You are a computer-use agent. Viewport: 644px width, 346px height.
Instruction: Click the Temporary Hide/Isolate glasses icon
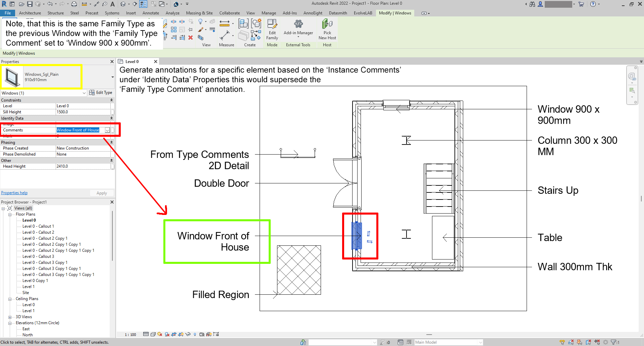tap(188, 334)
